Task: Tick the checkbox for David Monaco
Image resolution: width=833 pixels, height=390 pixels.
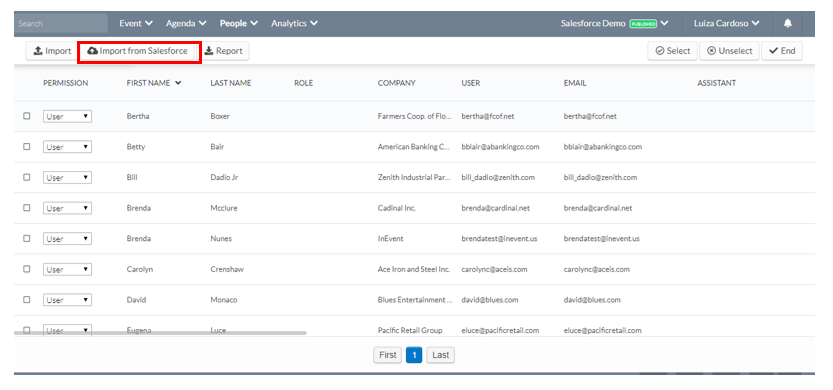Action: pos(27,300)
